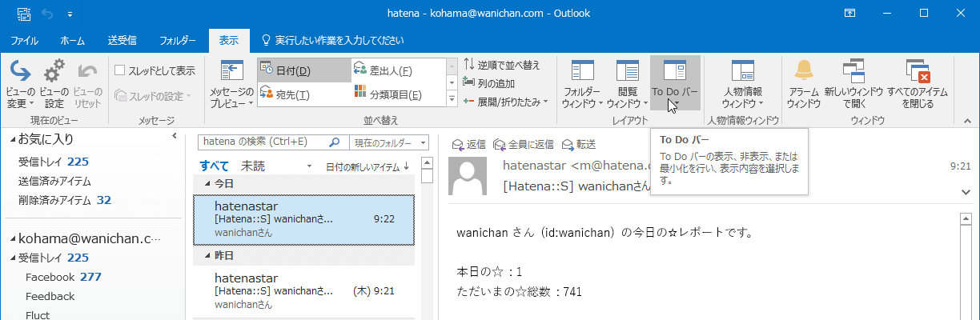Image resolution: width=980 pixels, height=320 pixels.
Task: Open the メッセージのプレビュー menu
Action: pos(231,84)
